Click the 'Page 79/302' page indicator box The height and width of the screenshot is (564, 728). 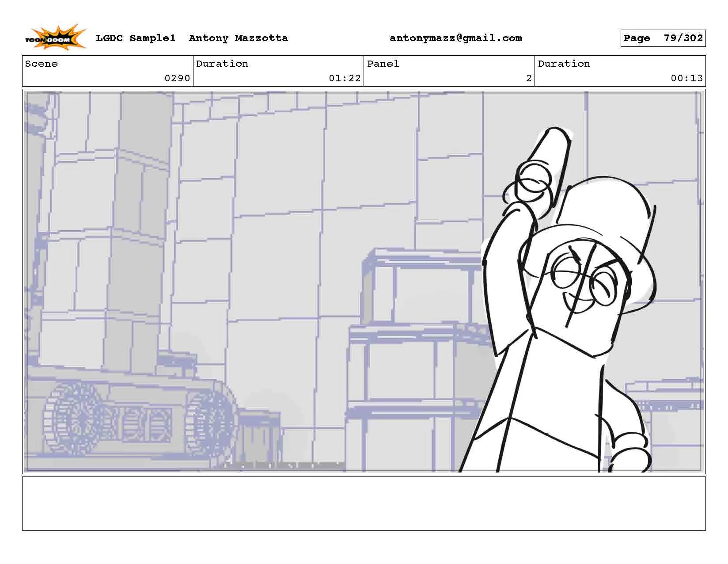(x=663, y=38)
